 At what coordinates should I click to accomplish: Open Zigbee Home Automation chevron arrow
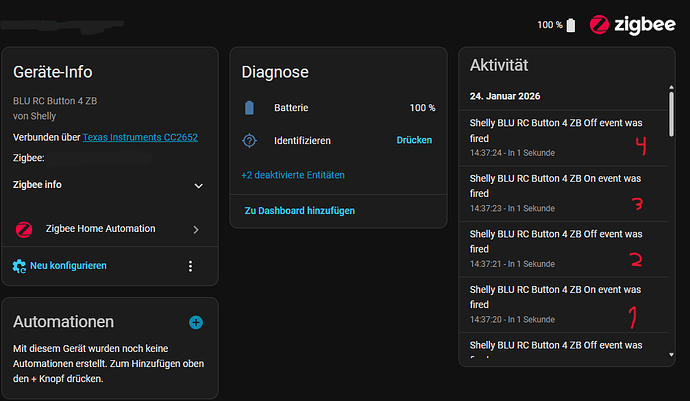pyautogui.click(x=196, y=229)
